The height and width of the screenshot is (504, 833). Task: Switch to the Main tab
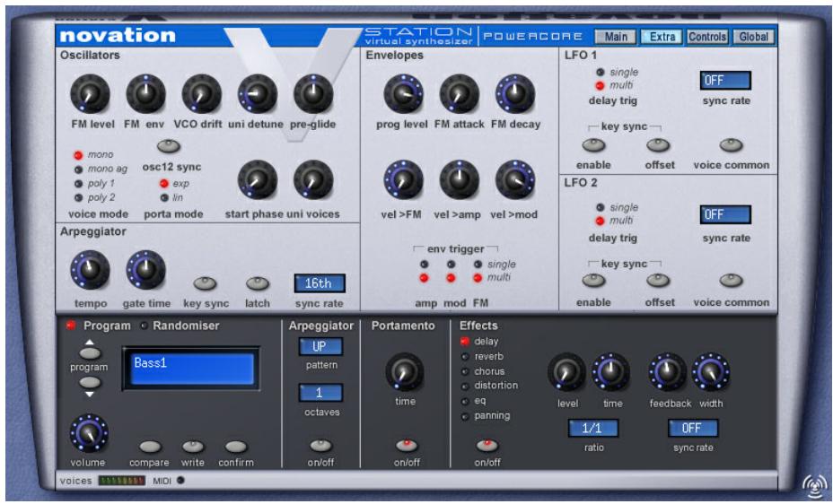click(615, 37)
